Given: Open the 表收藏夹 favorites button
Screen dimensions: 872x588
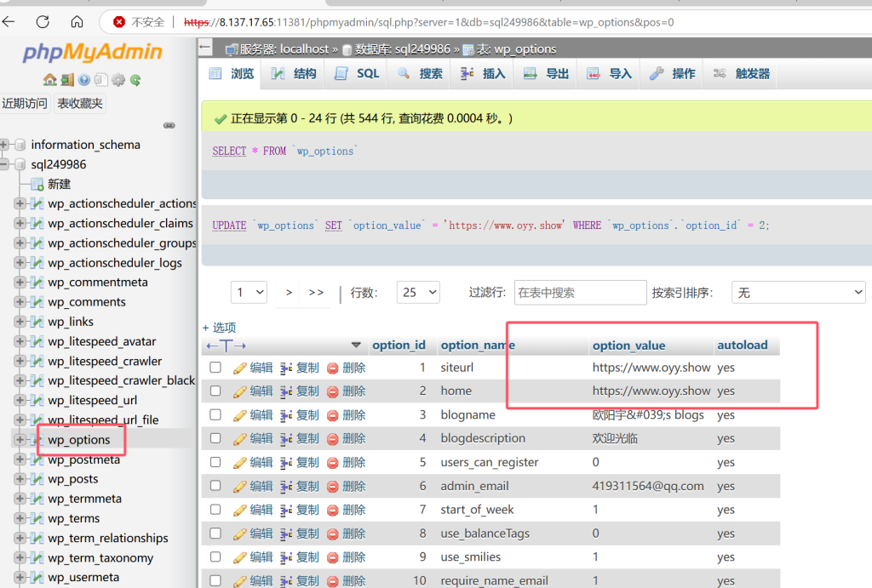Looking at the screenshot, I should click(x=79, y=103).
